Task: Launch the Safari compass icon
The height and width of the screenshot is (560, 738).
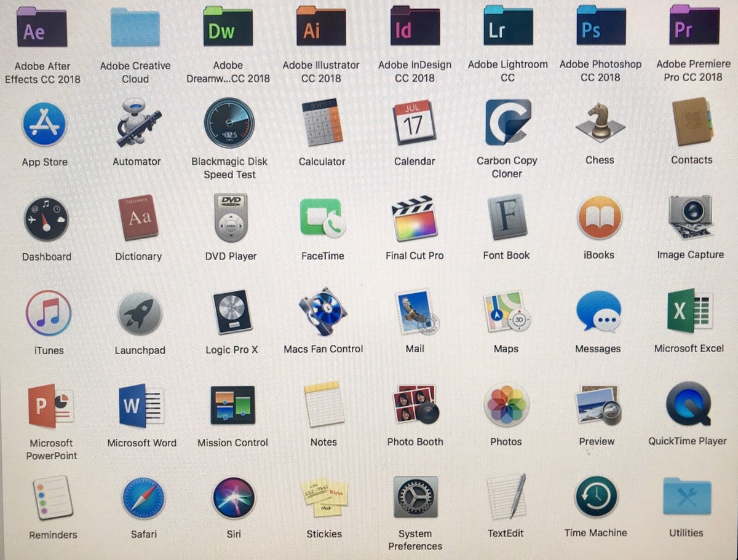Action: coord(143,498)
